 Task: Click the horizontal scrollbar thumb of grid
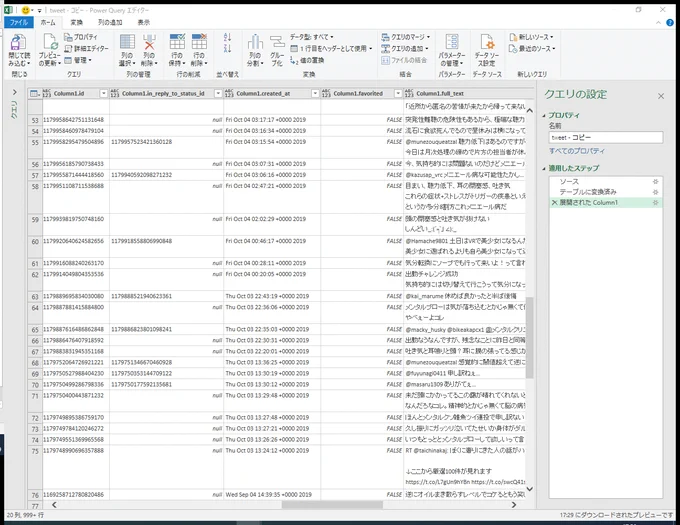(332, 505)
